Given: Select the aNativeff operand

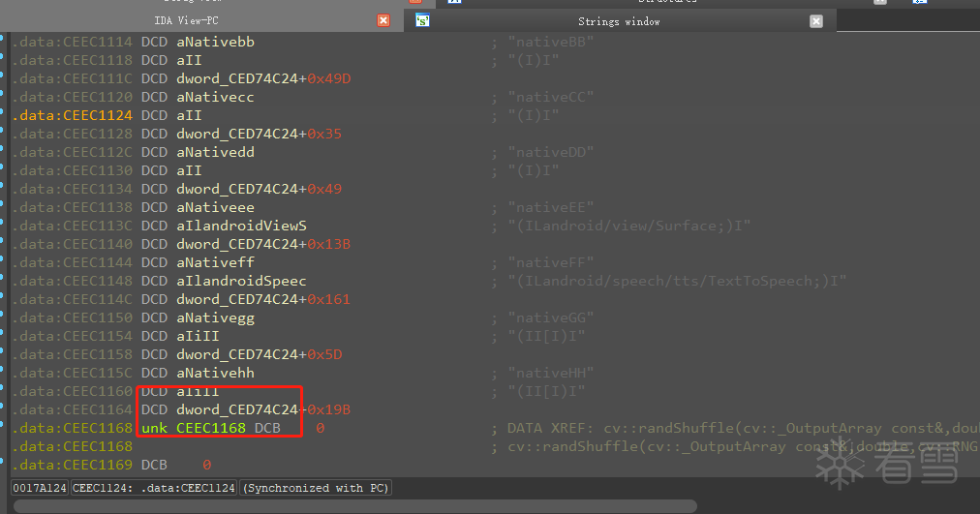Looking at the screenshot, I should 215,262.
